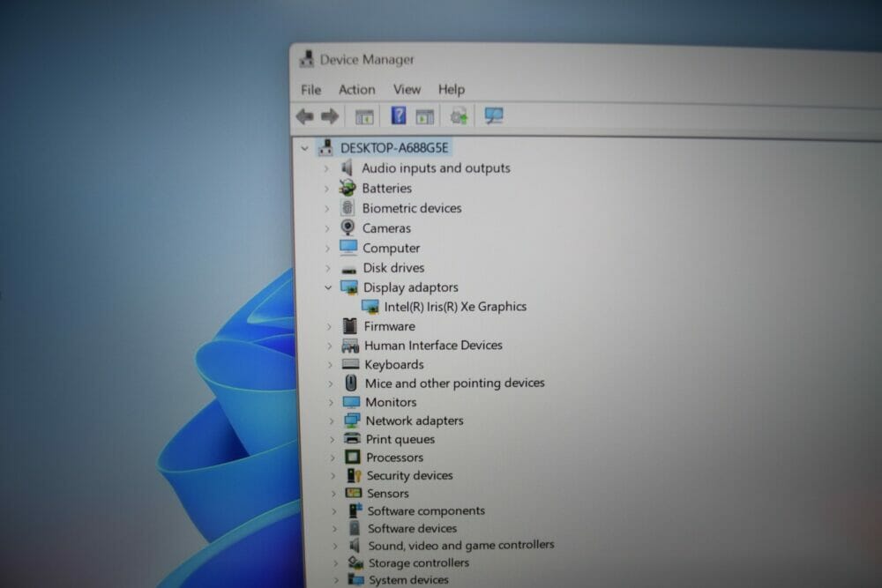This screenshot has width=882, height=588.
Task: Select the Software components label
Action: point(426,510)
